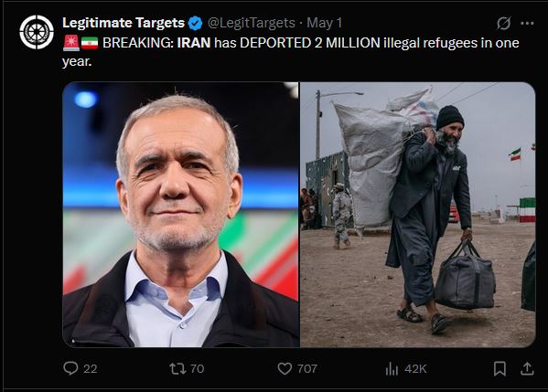The width and height of the screenshot is (548, 392).
Task: Repost this post with the retweet icon
Action: tap(177, 368)
